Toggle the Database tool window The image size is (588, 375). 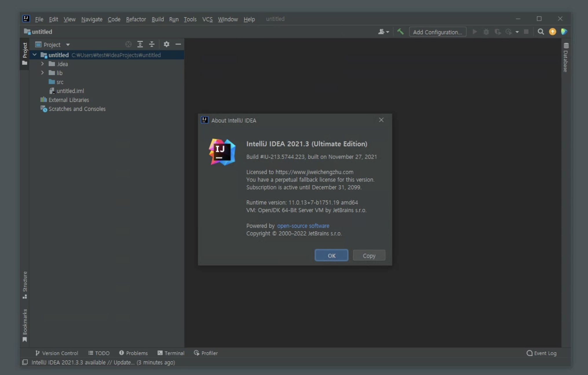click(x=566, y=58)
